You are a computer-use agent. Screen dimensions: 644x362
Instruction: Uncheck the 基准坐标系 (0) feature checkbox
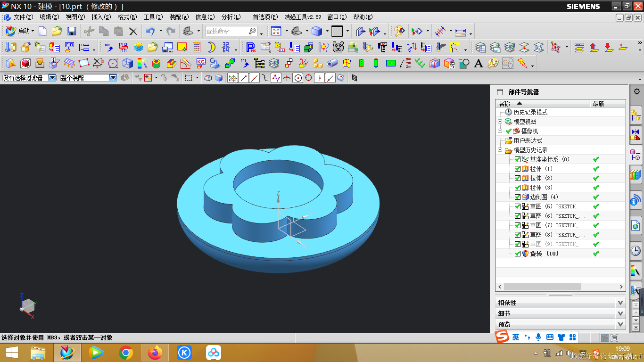[x=518, y=159]
